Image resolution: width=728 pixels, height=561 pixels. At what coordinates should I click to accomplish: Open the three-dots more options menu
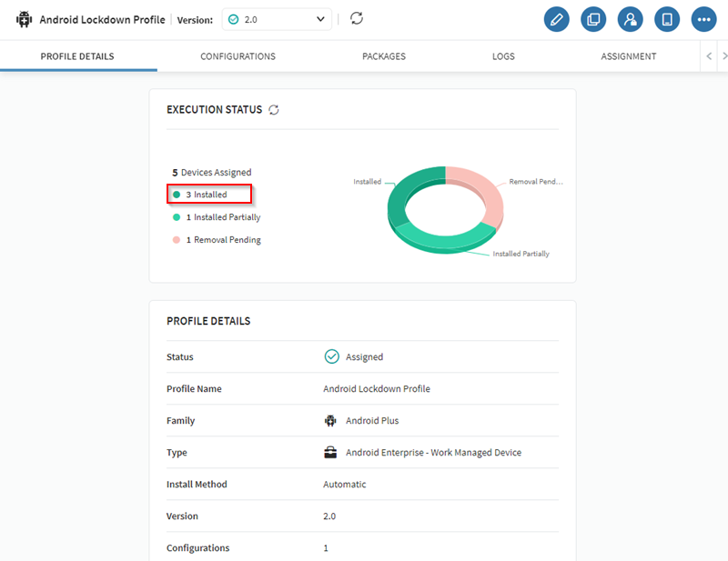703,19
